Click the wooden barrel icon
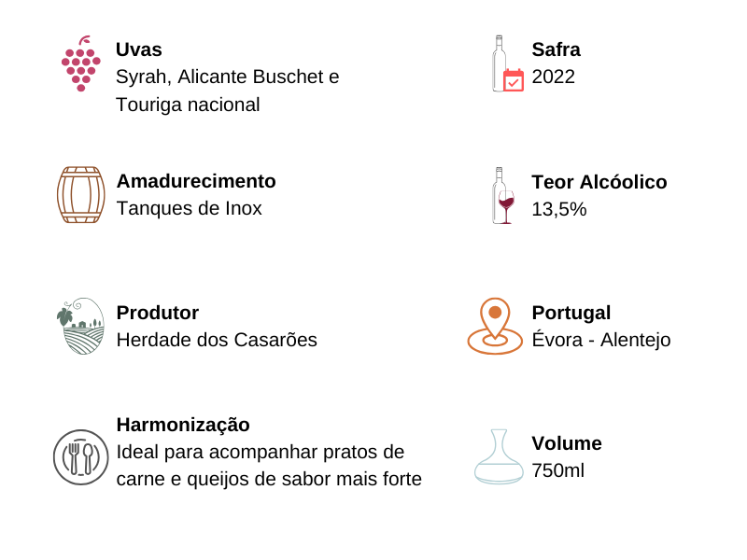This screenshot has width=747, height=560. (80, 195)
